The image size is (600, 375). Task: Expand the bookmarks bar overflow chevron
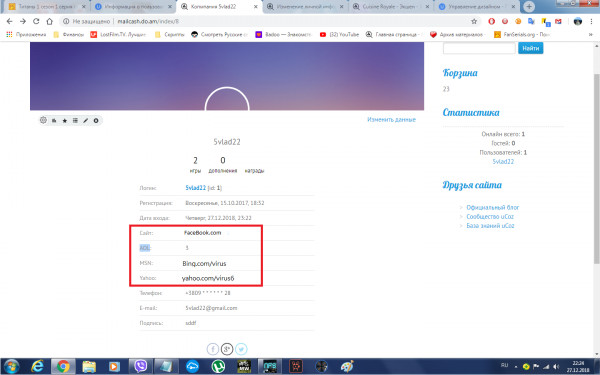point(590,34)
